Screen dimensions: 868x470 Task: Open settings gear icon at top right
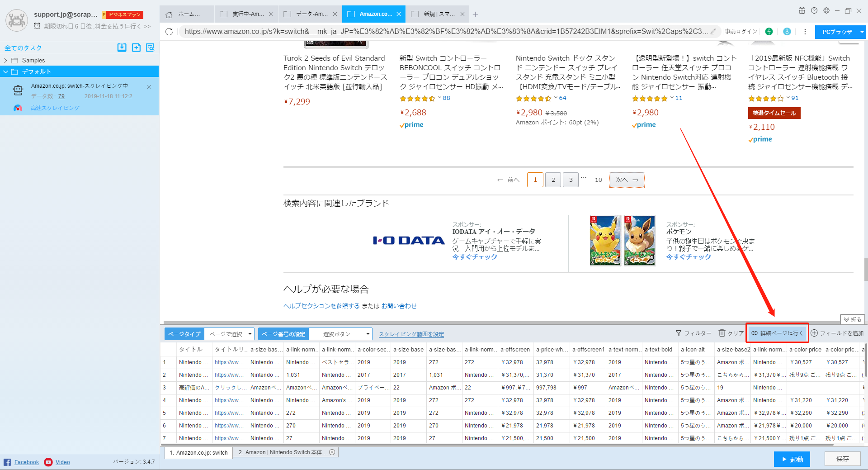point(826,10)
